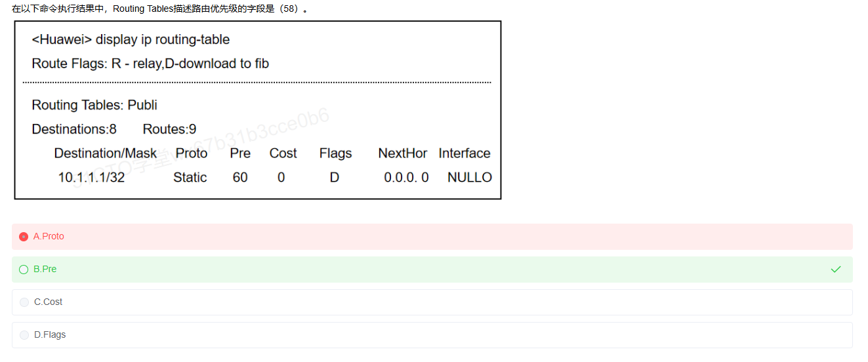The width and height of the screenshot is (868, 362).
Task: Choose the C.Cost radio button
Action: (x=24, y=302)
